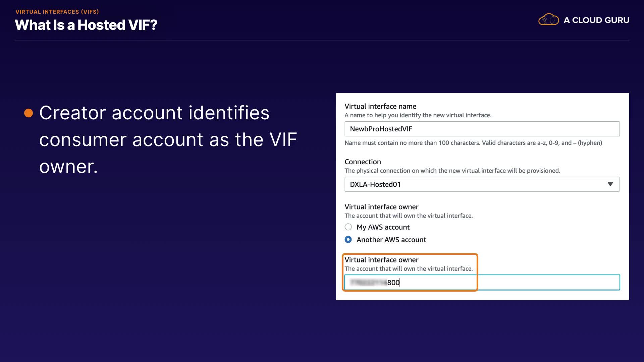The image size is (644, 362).
Task: Click the "Virtual interface name" field label
Action: coord(380,106)
